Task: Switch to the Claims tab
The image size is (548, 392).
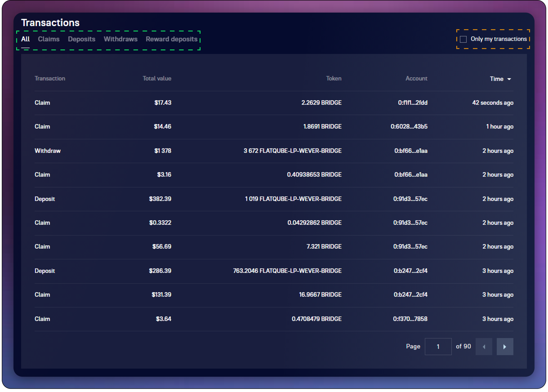Action: pos(49,39)
